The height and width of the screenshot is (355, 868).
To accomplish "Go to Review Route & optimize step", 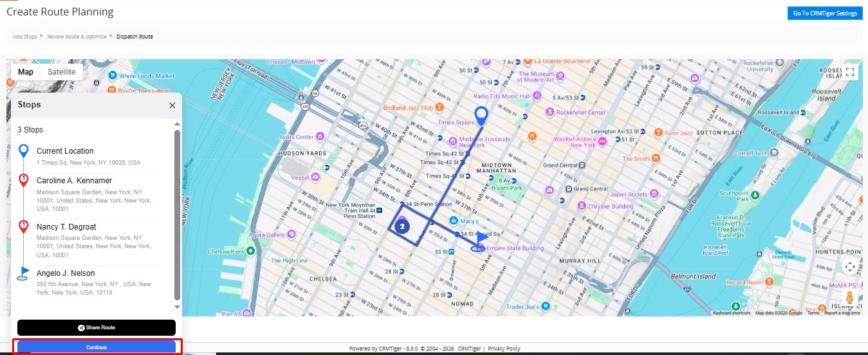I will click(77, 37).
